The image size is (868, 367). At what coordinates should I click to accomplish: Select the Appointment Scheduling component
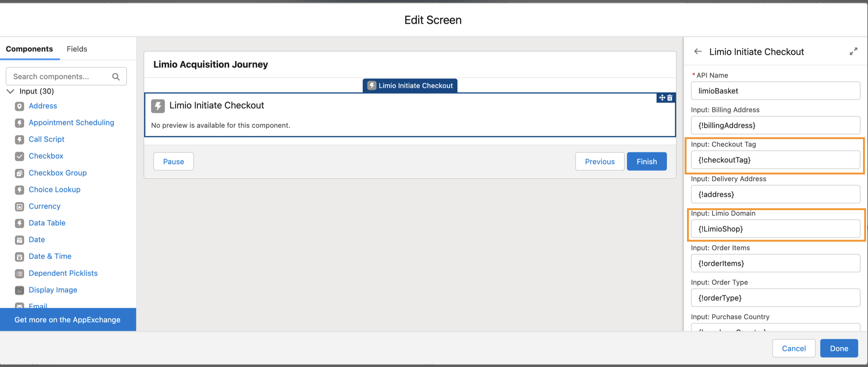click(71, 123)
